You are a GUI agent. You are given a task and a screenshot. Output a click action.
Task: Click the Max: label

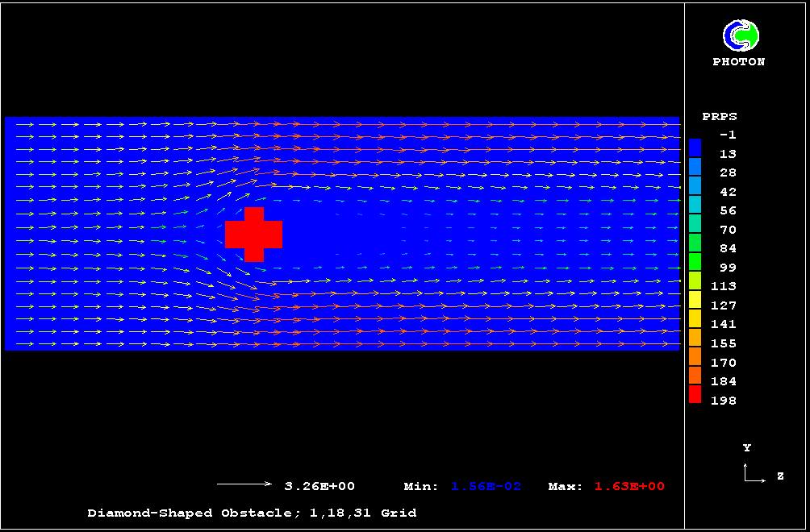point(566,486)
